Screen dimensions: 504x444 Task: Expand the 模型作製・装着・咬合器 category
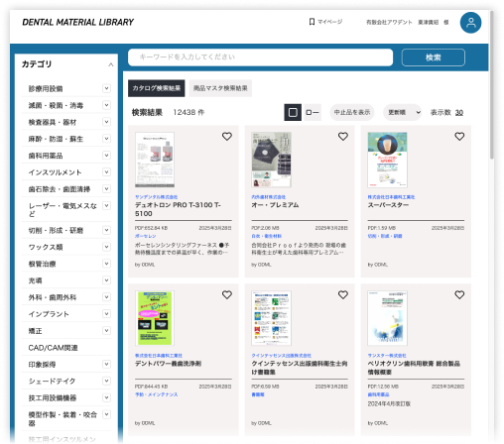[106, 414]
